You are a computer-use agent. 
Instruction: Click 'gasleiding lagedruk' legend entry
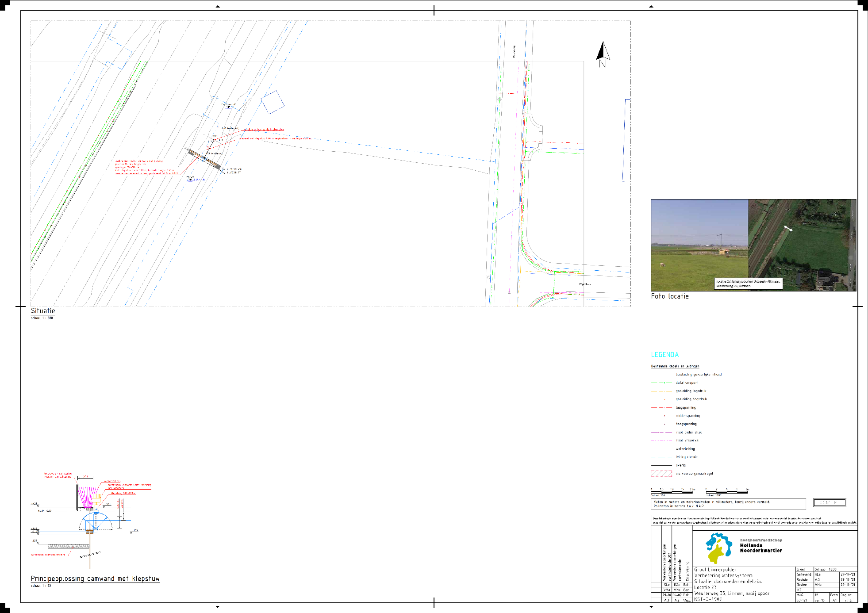tap(691, 391)
